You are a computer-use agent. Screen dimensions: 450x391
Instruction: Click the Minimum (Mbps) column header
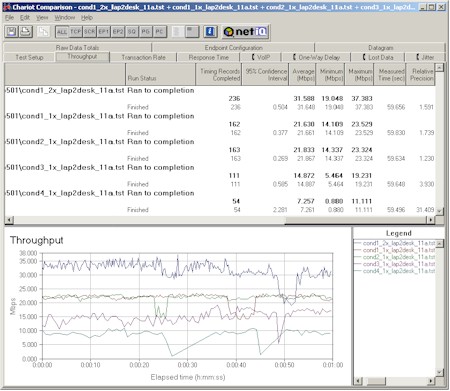[330, 74]
